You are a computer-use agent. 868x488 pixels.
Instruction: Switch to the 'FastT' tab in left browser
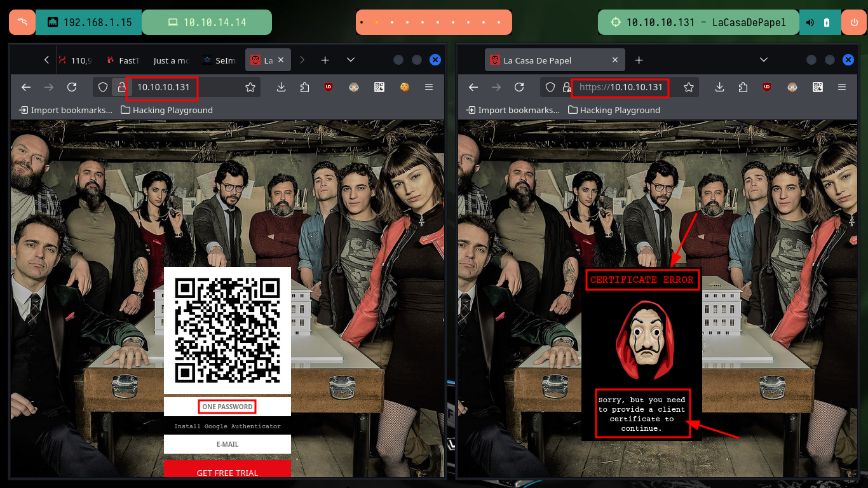click(x=123, y=60)
